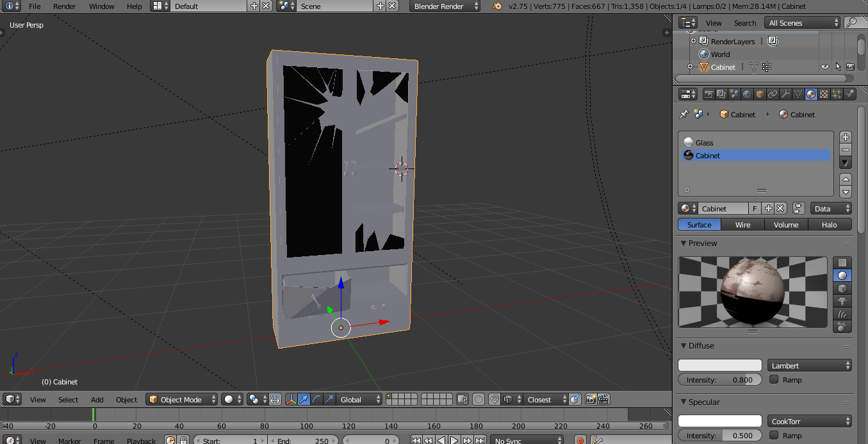Click the diffuse color swatch
The width and height of the screenshot is (868, 444).
click(720, 365)
